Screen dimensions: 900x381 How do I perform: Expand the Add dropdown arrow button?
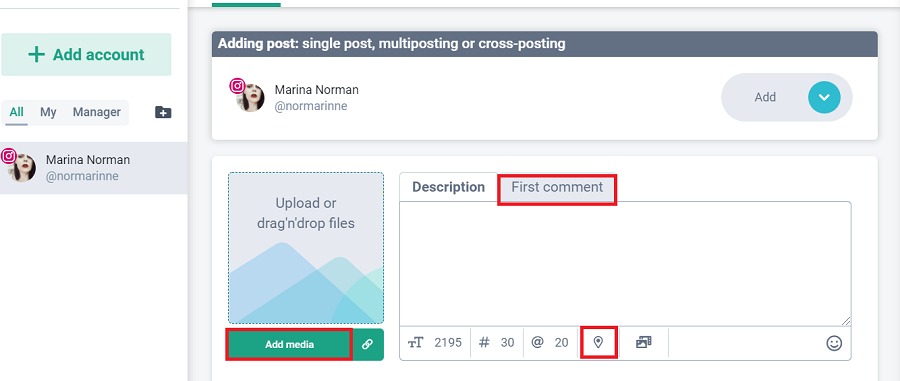click(824, 97)
